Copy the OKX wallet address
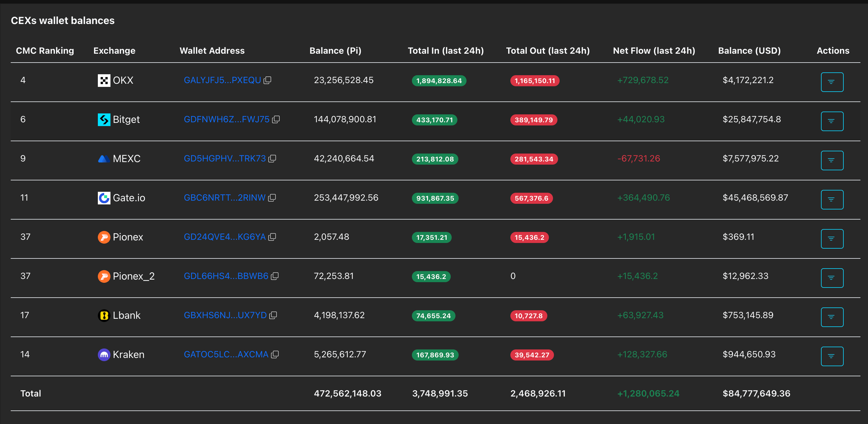Image resolution: width=868 pixels, height=424 pixels. (x=267, y=80)
